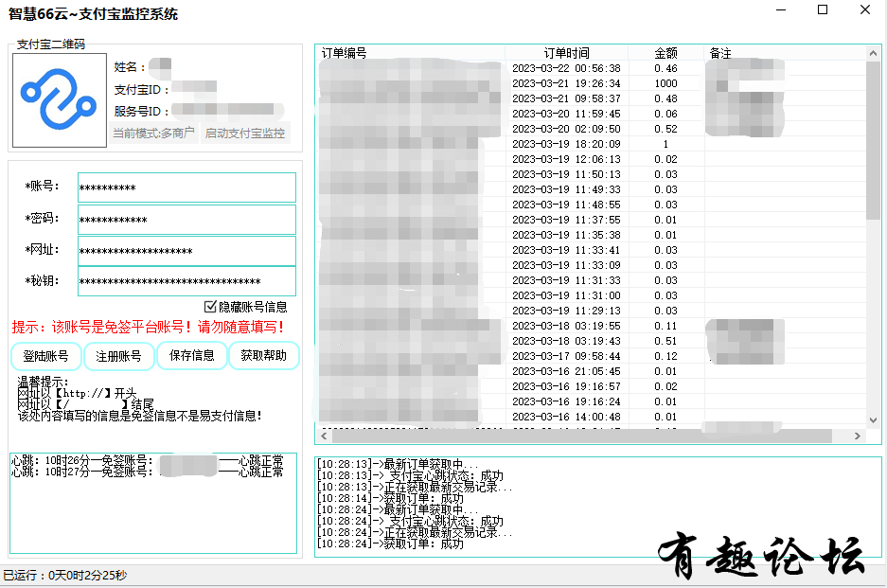Click the red 提示 warning text

(149, 327)
